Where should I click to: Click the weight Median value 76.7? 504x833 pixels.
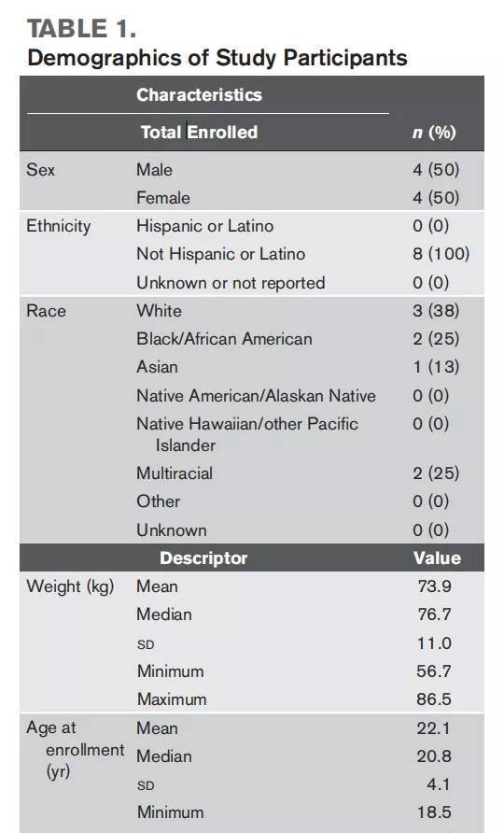point(434,614)
